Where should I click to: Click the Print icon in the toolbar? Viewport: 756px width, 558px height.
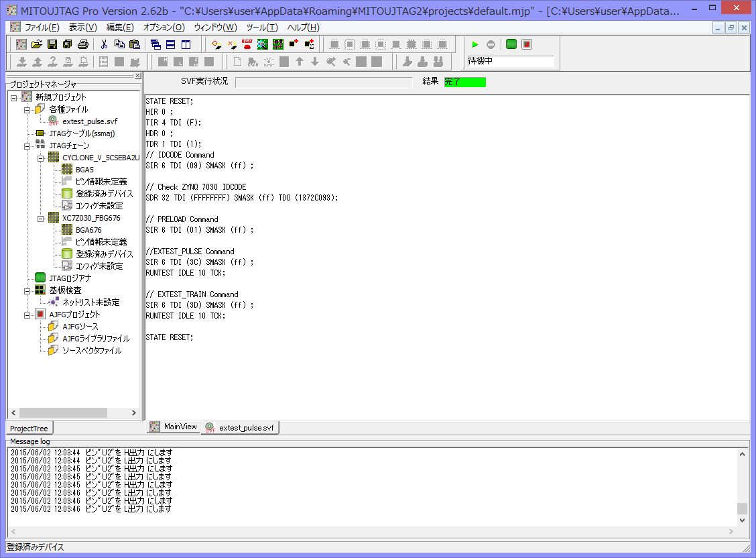click(x=82, y=44)
